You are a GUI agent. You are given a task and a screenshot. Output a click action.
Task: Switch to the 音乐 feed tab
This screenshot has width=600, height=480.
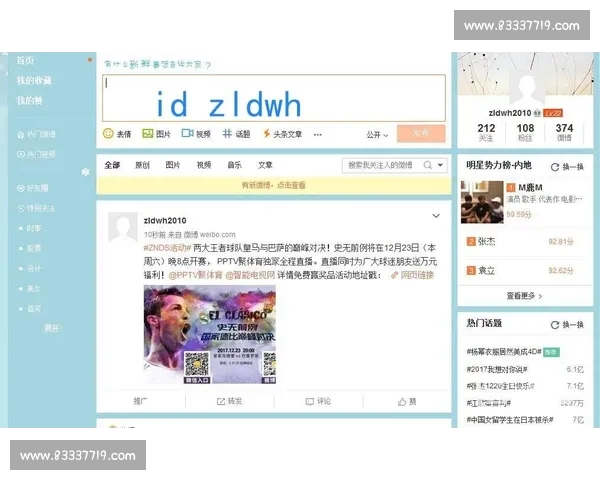click(234, 165)
